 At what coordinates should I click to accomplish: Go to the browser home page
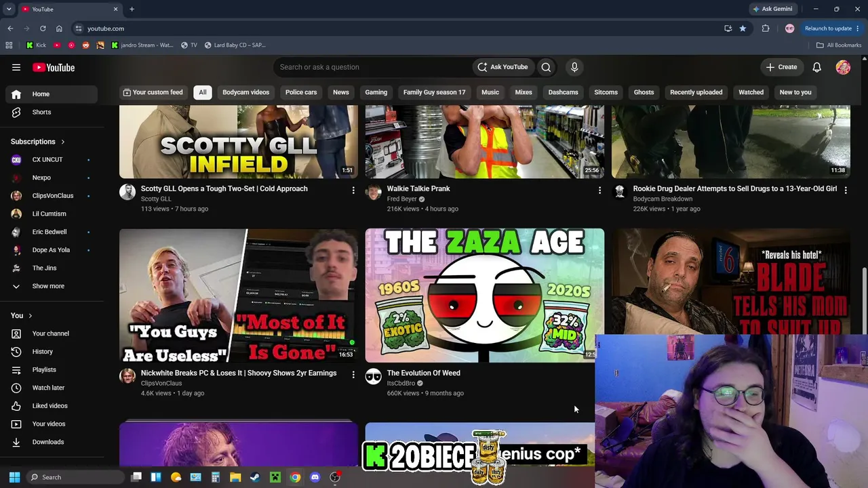pos(59,28)
